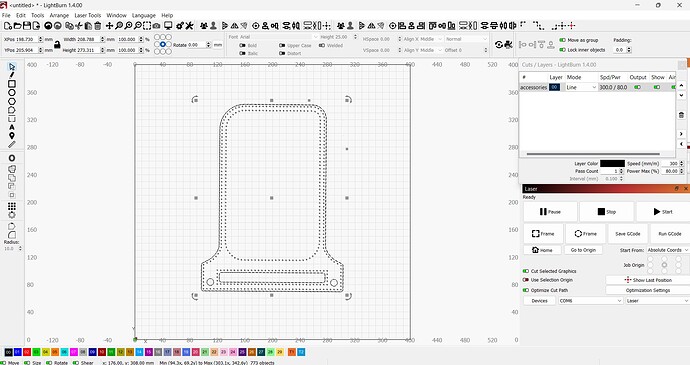Open the File menu
This screenshot has width=690, height=365.
pyautogui.click(x=6, y=15)
